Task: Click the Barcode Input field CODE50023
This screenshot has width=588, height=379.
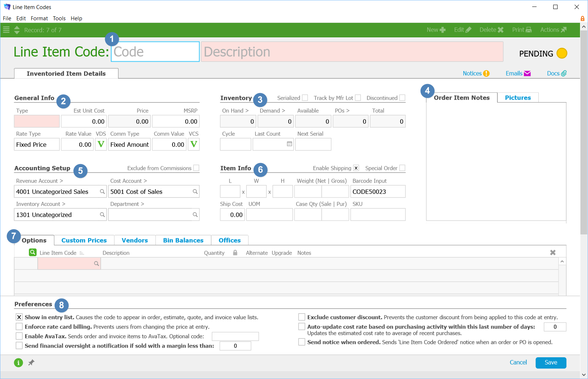Action: [x=378, y=192]
